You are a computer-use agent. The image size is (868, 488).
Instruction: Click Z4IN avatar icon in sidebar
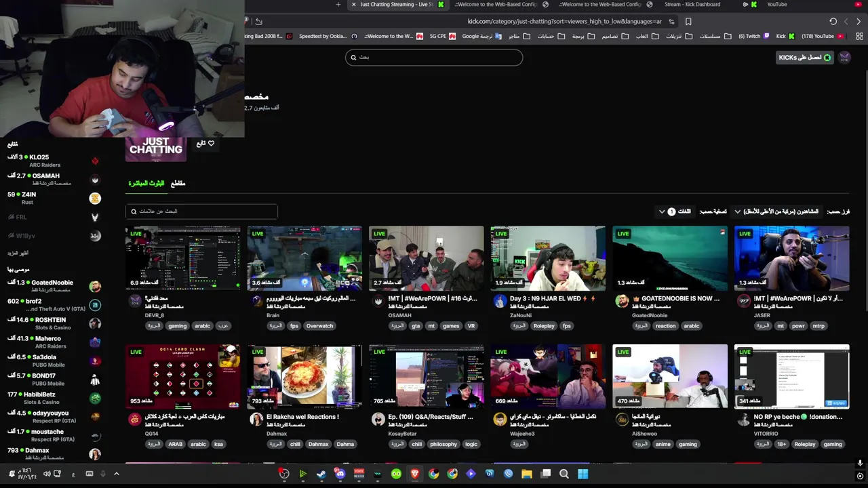95,198
